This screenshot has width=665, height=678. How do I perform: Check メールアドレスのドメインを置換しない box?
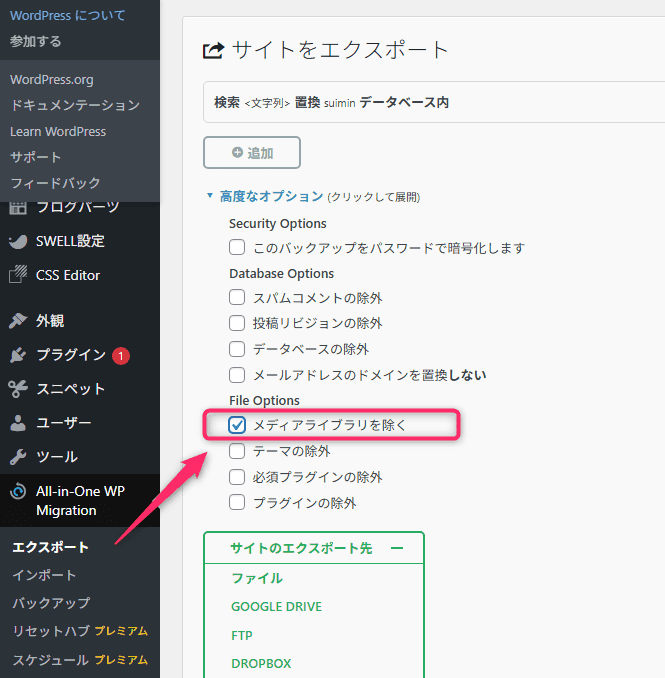[x=237, y=374]
